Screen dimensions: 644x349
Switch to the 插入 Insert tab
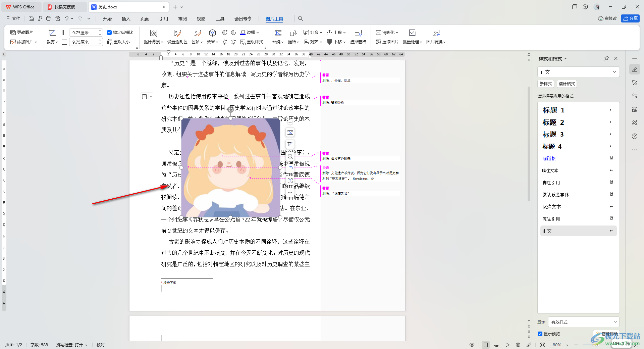point(126,19)
